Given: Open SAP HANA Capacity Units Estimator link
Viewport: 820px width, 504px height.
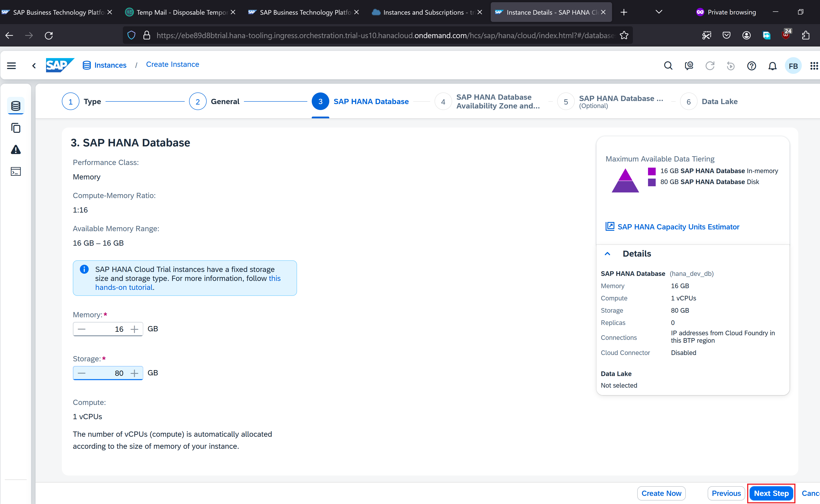Looking at the screenshot, I should tap(678, 227).
